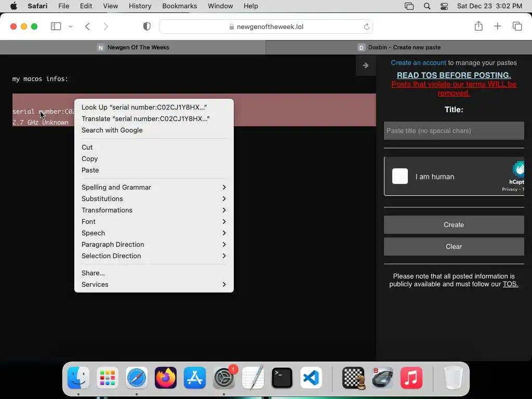Screen dimensions: 532x399
Task: Open Spotlight search in menu bar
Action: point(427,6)
